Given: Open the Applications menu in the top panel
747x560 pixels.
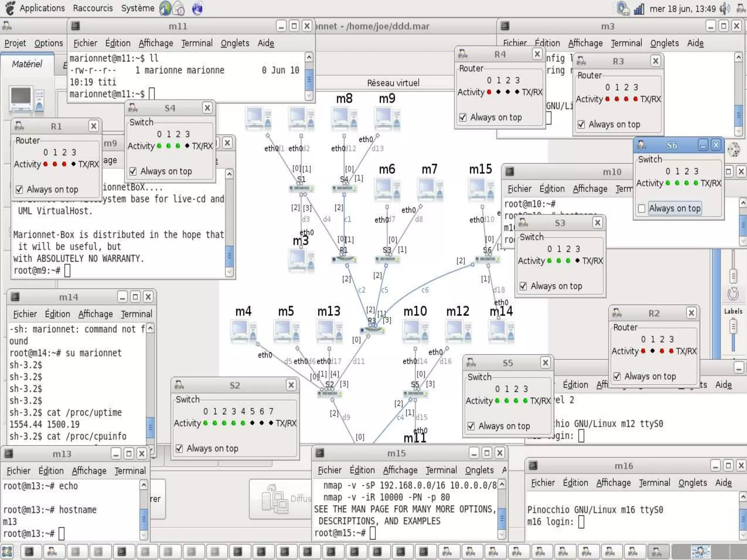Looking at the screenshot, I should pyautogui.click(x=42, y=8).
